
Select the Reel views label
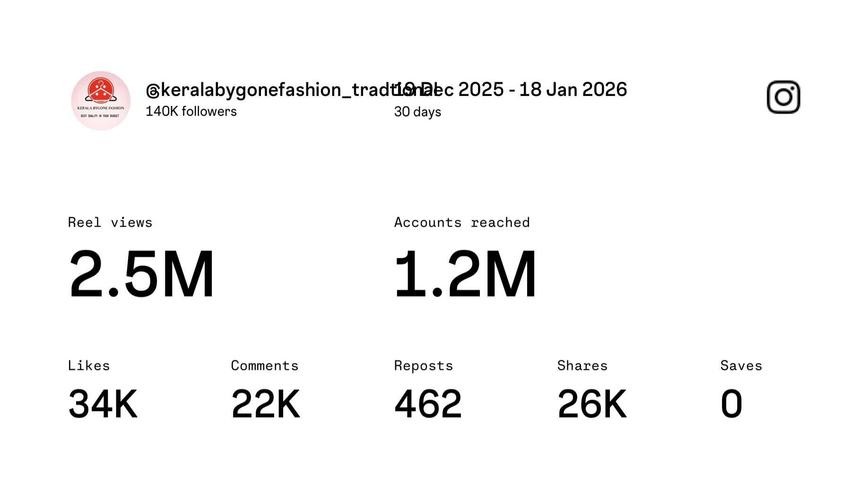pos(110,223)
